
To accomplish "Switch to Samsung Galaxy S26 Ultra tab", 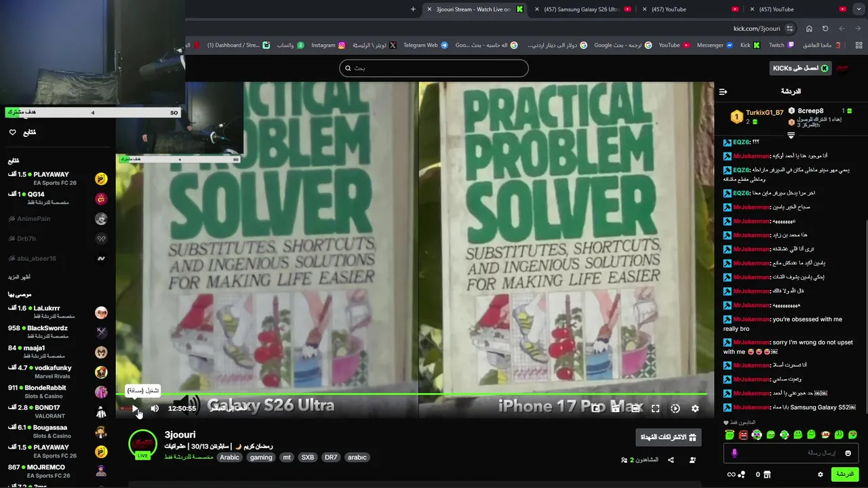I will pyautogui.click(x=583, y=9).
